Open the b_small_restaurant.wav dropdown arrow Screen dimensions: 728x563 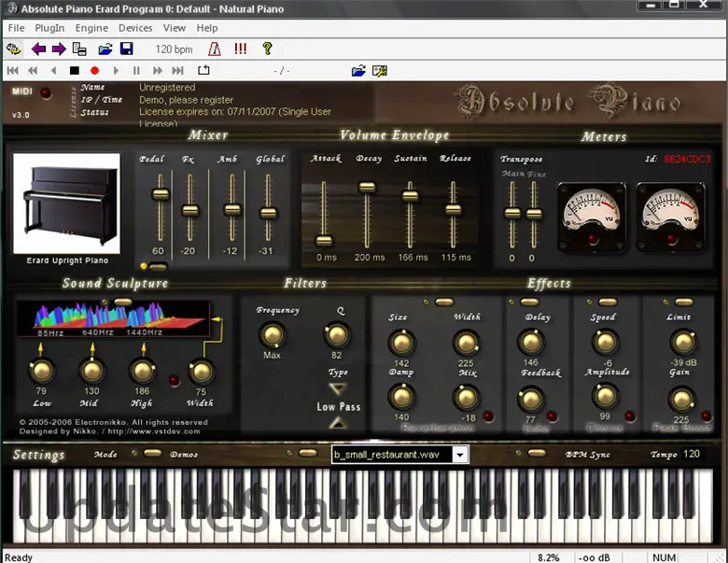point(459,455)
